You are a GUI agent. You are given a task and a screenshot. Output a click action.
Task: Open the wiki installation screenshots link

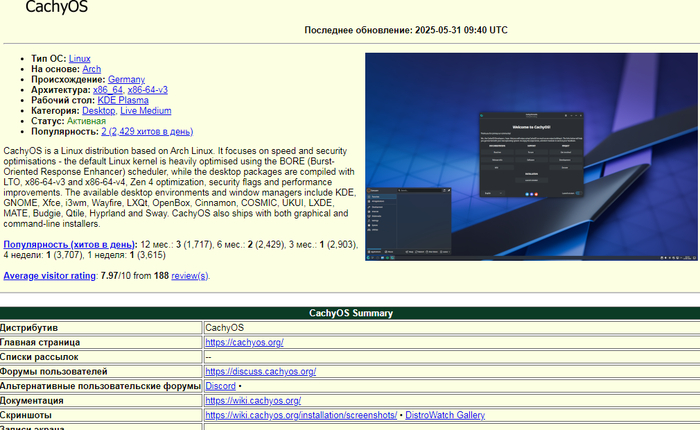tap(301, 415)
